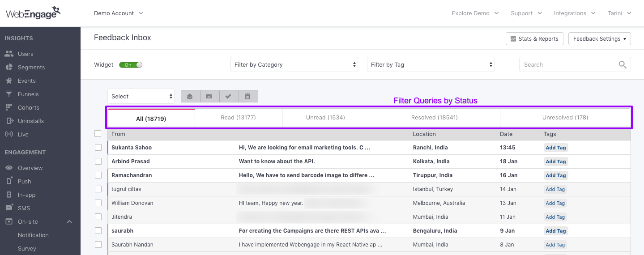Click the chart icon in Stats & Reports
This screenshot has width=644, height=255.
[x=513, y=39]
